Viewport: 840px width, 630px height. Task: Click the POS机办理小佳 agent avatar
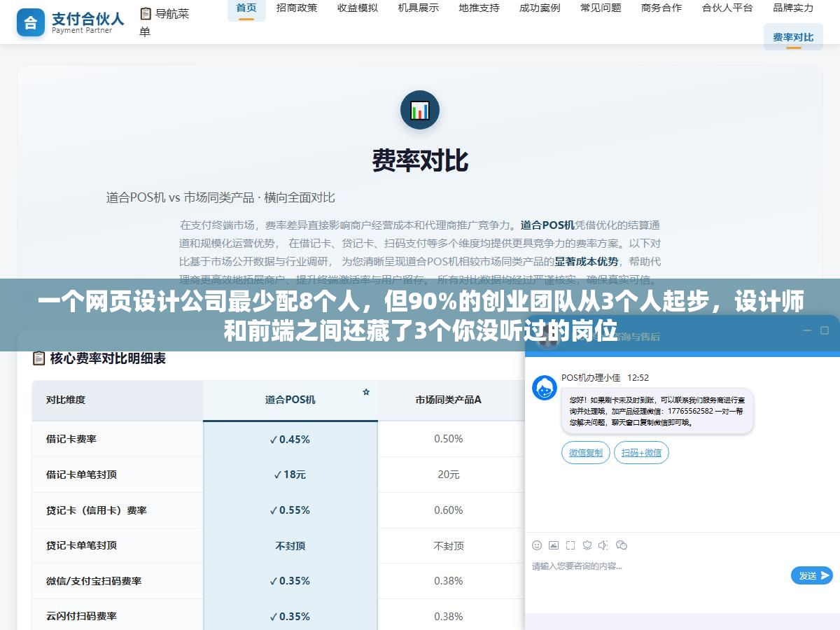pos(545,388)
